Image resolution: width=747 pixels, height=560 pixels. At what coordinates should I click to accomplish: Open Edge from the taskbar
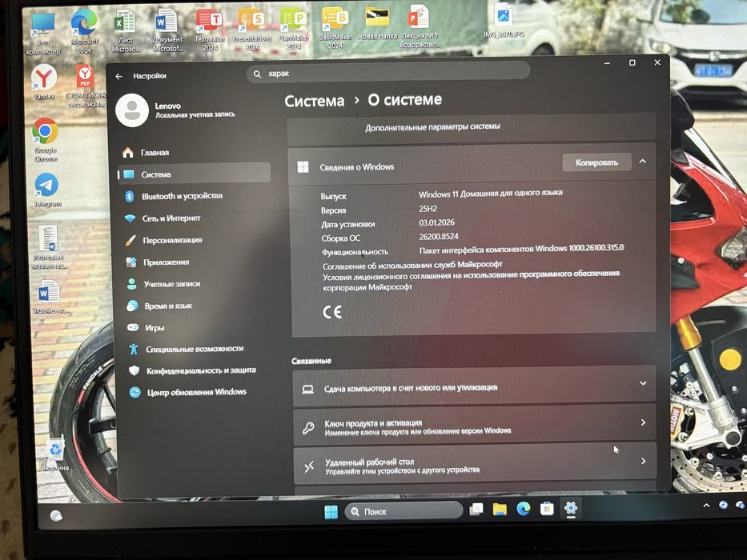tap(524, 509)
